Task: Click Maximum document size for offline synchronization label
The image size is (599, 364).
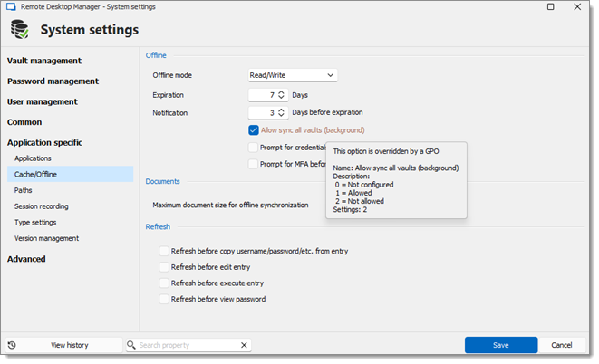Action: pos(230,206)
